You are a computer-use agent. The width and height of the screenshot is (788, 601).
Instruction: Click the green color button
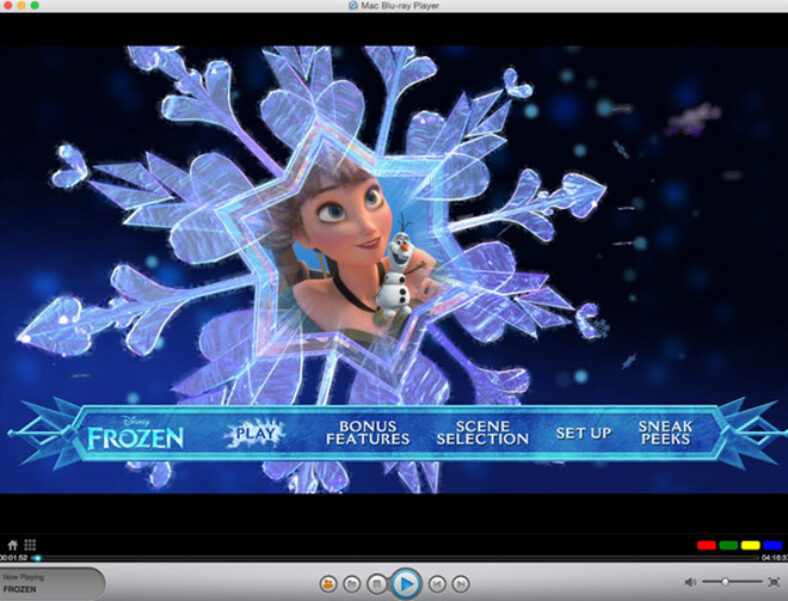pos(729,546)
